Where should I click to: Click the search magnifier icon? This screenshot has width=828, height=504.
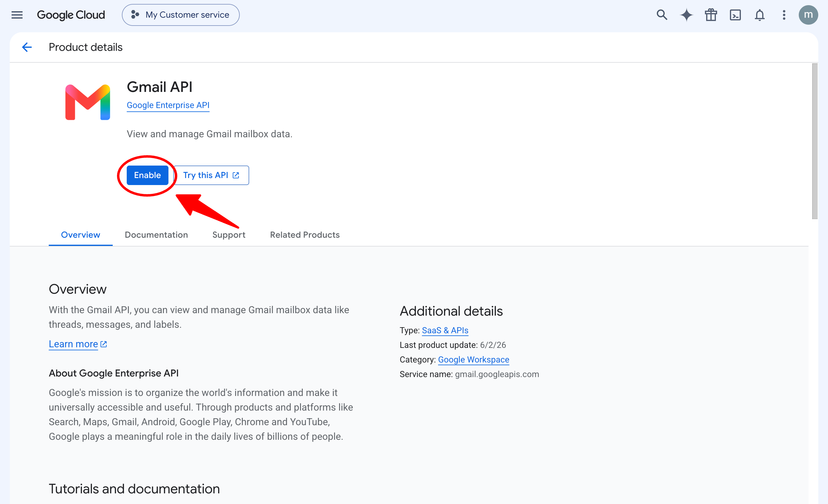click(662, 15)
